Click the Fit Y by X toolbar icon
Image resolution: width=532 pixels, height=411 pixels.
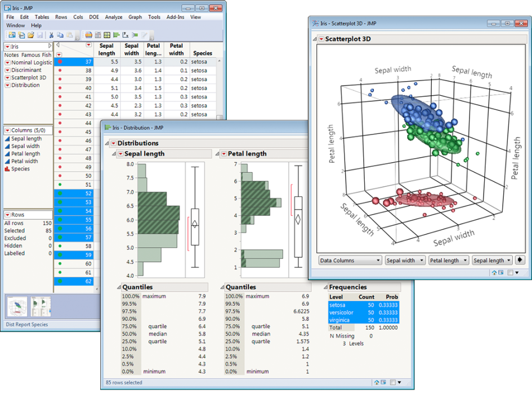pos(126,35)
